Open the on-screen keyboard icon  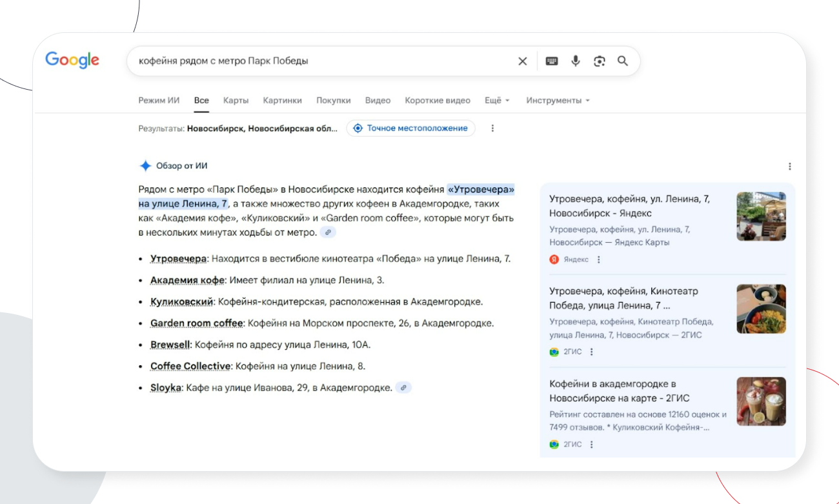tap(552, 61)
